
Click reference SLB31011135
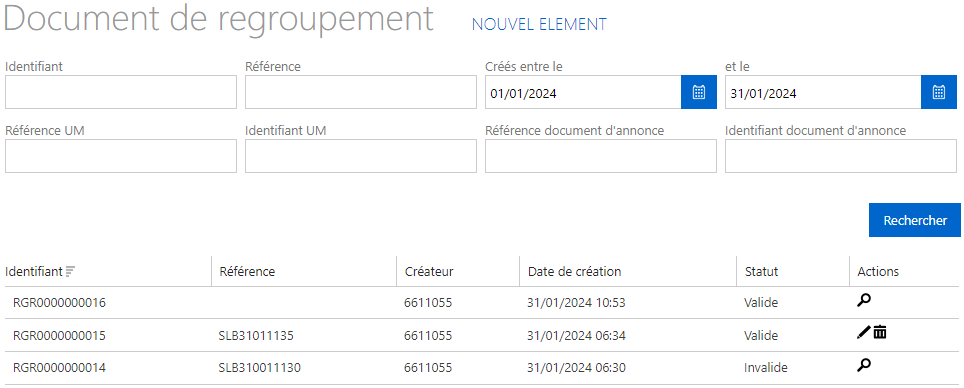point(256,336)
